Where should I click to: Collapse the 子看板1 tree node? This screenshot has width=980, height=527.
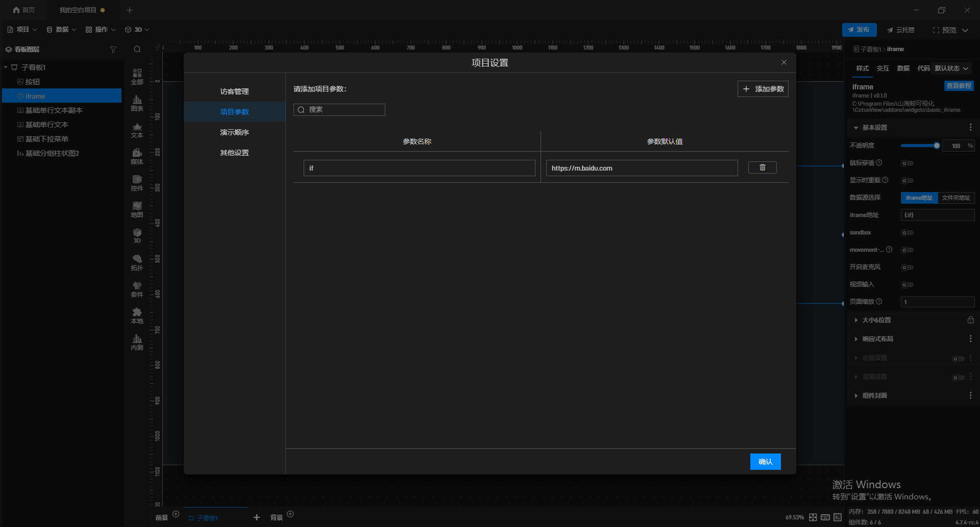[x=6, y=67]
